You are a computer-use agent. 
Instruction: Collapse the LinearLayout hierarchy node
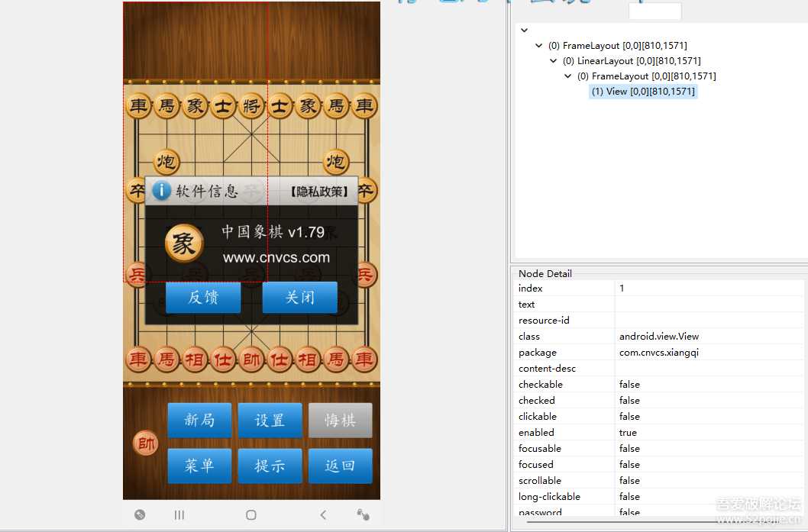pyautogui.click(x=553, y=60)
